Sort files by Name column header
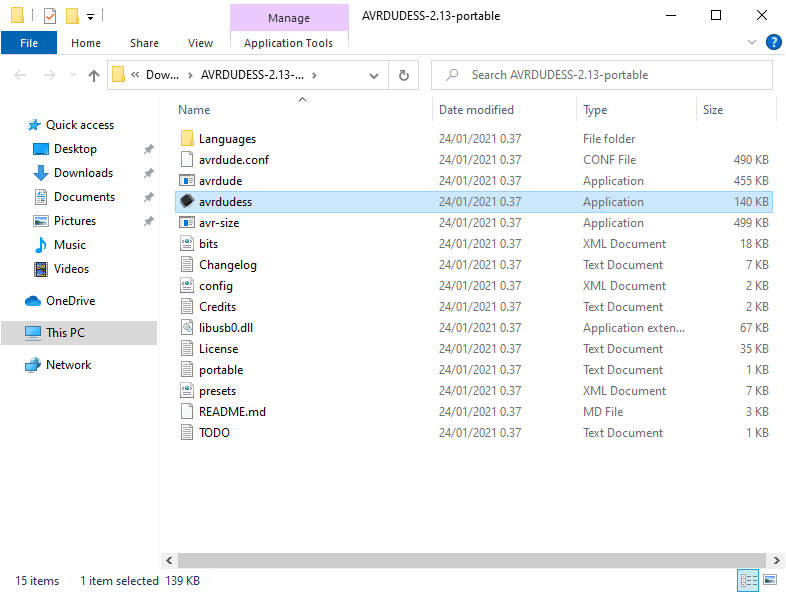The image size is (786, 593). [302, 110]
